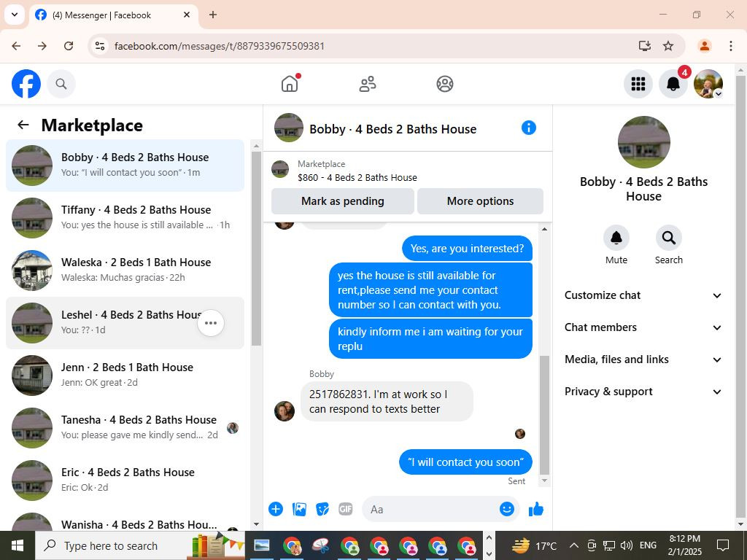
Task: Go to the Home feed icon
Action: (x=290, y=84)
